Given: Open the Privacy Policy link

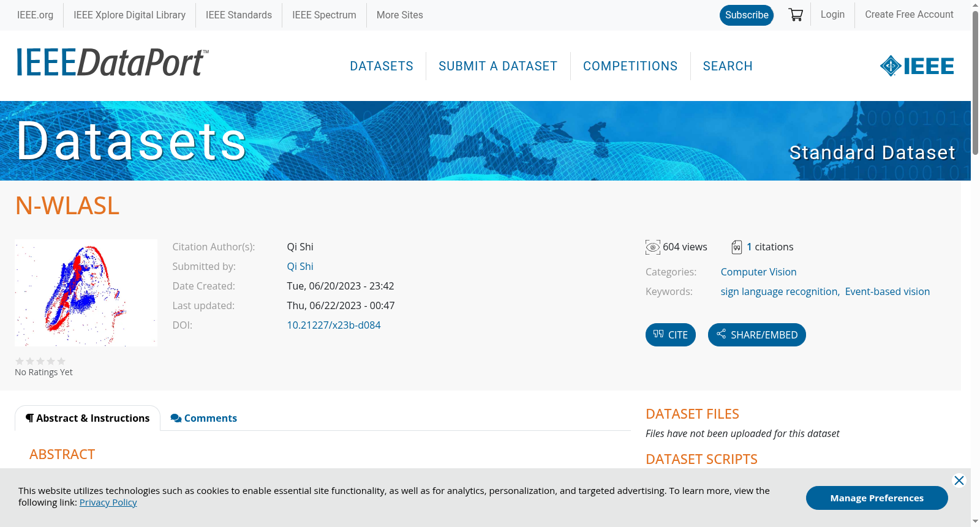Looking at the screenshot, I should [108, 503].
